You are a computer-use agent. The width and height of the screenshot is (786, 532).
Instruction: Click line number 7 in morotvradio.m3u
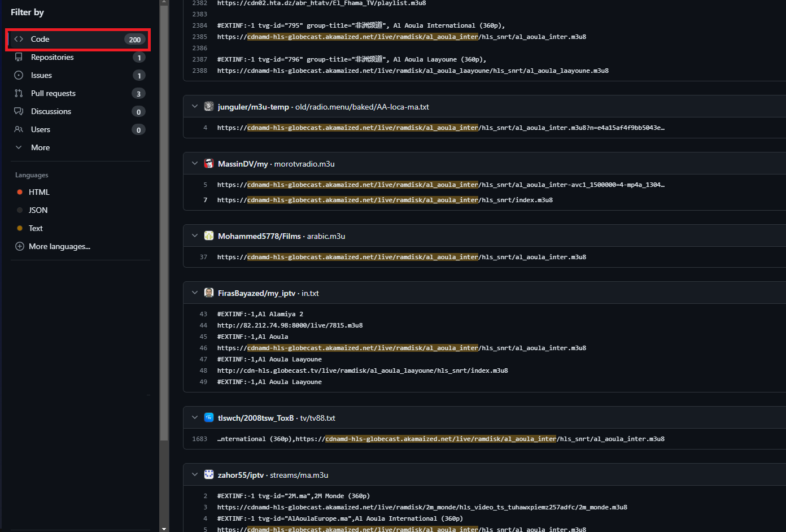pyautogui.click(x=205, y=200)
